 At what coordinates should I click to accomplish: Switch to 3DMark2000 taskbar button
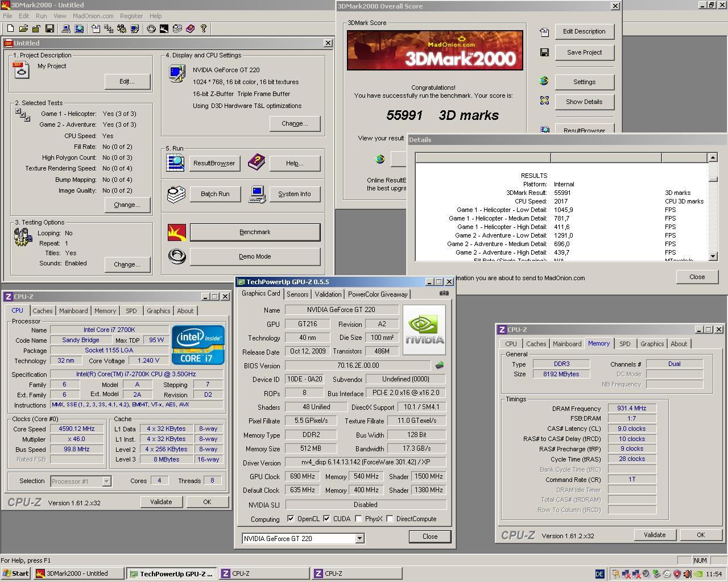[78, 573]
